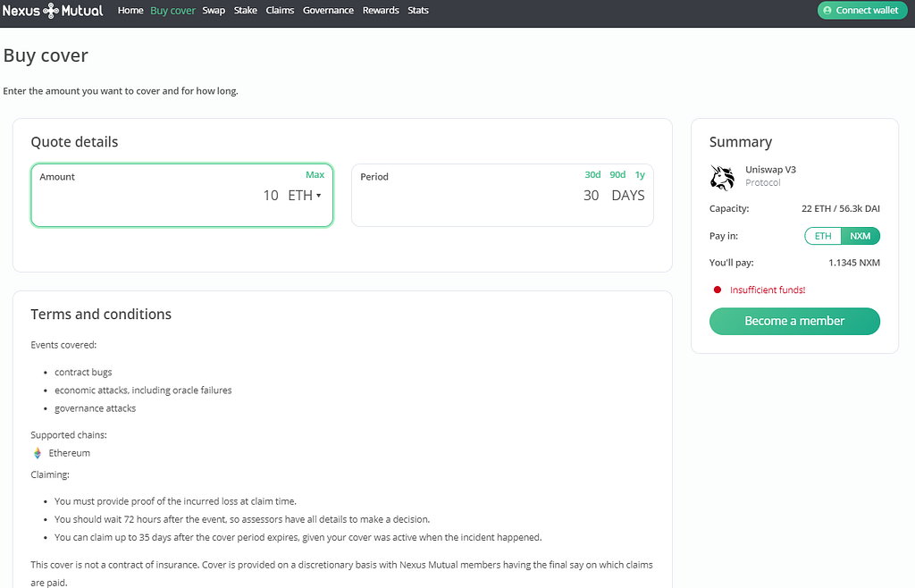The image size is (915, 588).
Task: Click the "Summary" heading
Action: [741, 142]
